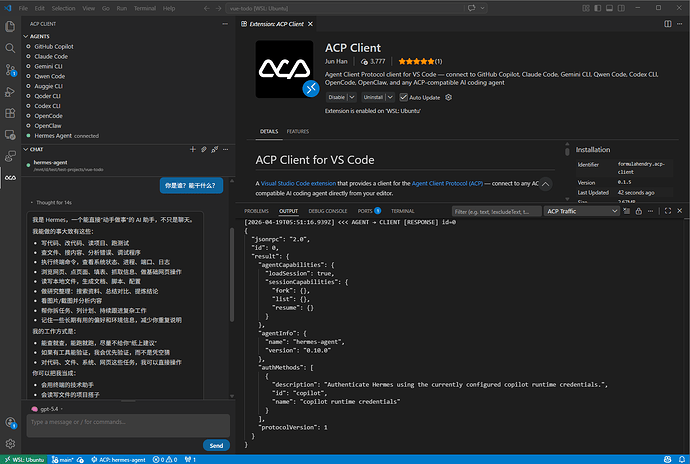
Task: Open the Source Control view
Action: (10, 70)
